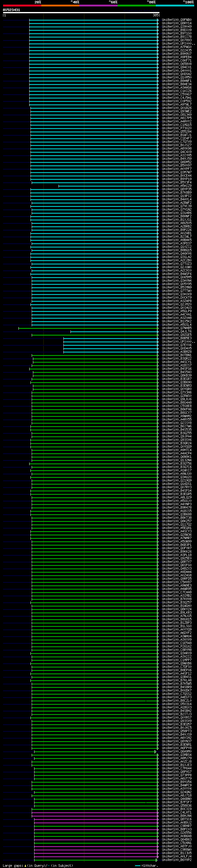The width and height of the screenshot is (197, 868).
Task: Select hit label UniRef100_A3BMZ8
Action: pyautogui.click(x=177, y=352)
